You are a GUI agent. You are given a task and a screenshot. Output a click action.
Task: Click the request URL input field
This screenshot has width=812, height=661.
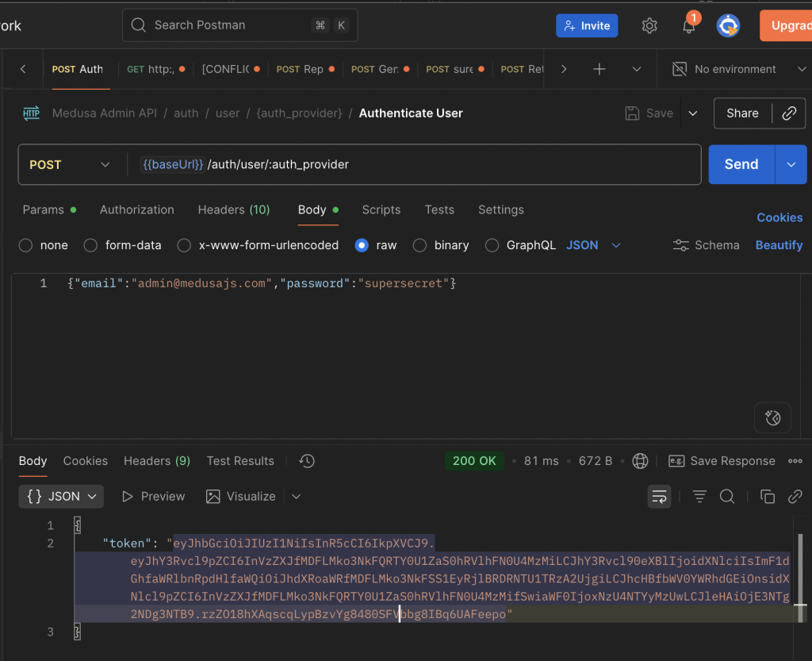(414, 165)
